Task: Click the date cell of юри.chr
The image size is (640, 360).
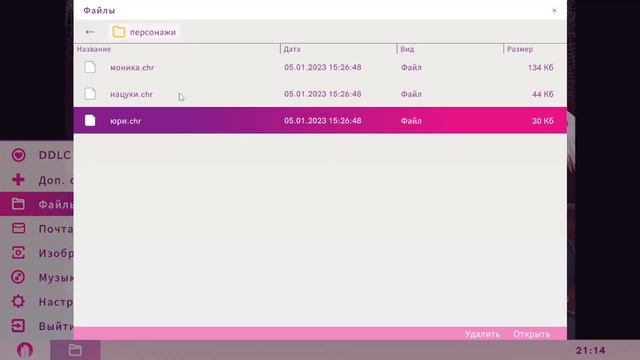Action: 322,121
